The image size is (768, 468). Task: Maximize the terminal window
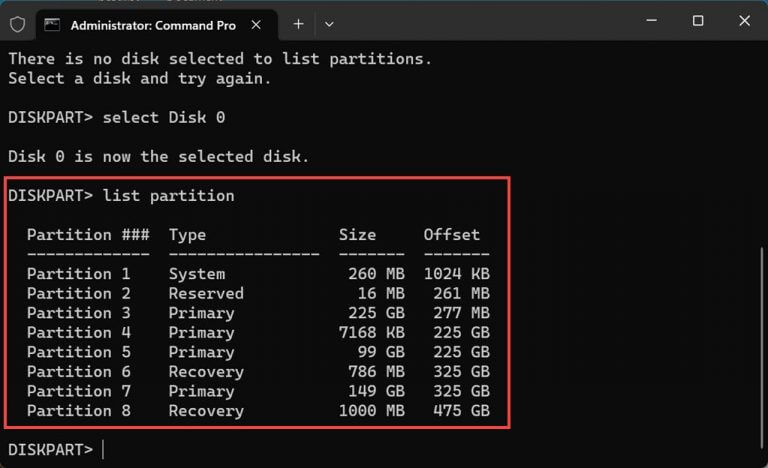click(x=698, y=21)
